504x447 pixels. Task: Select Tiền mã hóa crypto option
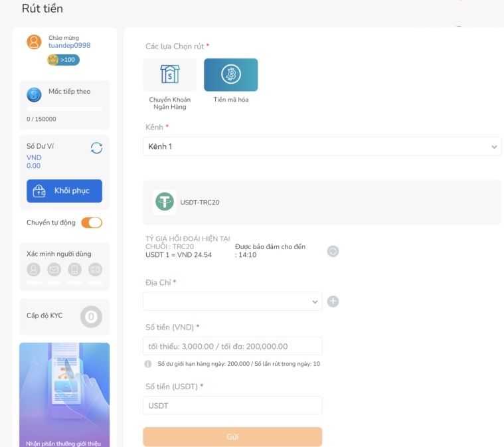point(231,75)
